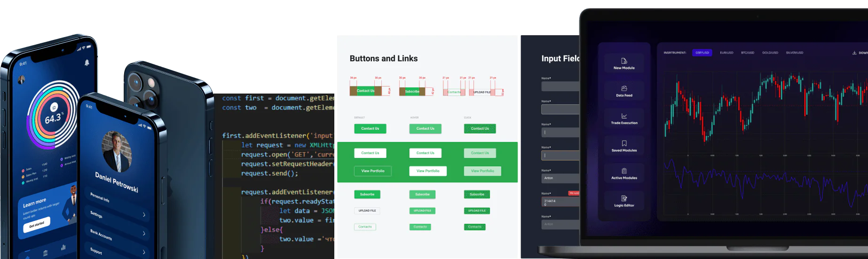The height and width of the screenshot is (259, 868).
Task: Click the Contact Us spacing diagram sample
Action: [x=366, y=91]
